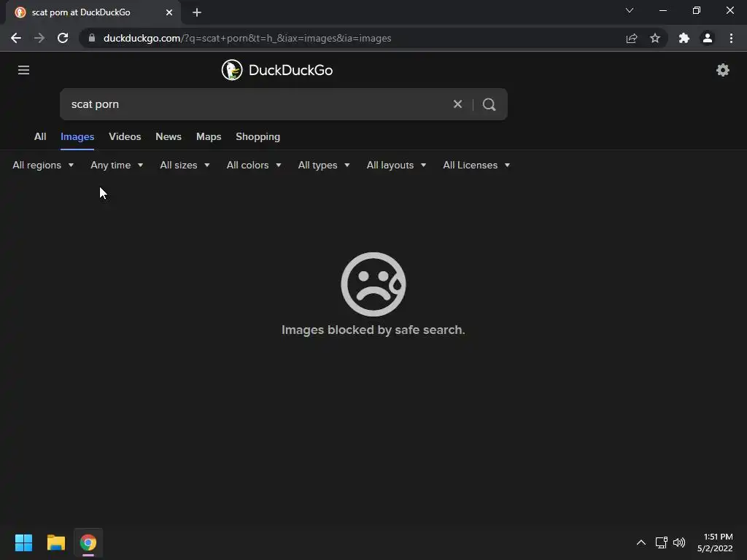Bookmark this page with the star

pyautogui.click(x=655, y=38)
